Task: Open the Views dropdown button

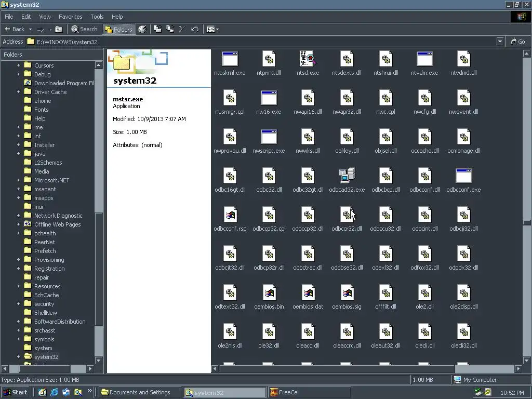Action: click(212, 29)
